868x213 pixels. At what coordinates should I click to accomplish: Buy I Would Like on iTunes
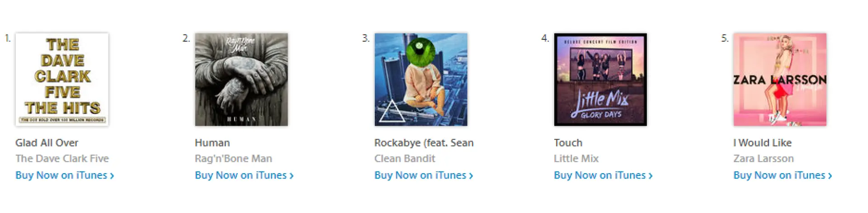point(783,175)
